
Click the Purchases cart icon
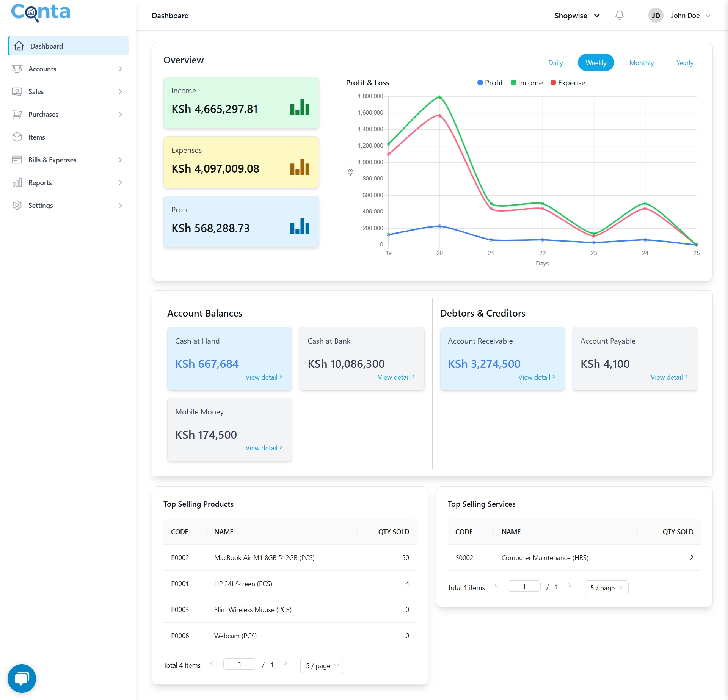point(17,114)
